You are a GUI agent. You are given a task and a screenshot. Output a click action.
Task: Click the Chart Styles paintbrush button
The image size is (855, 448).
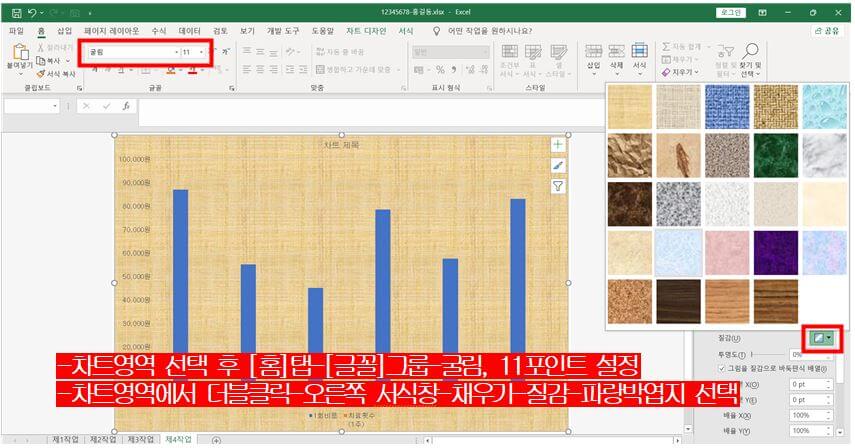click(x=557, y=166)
